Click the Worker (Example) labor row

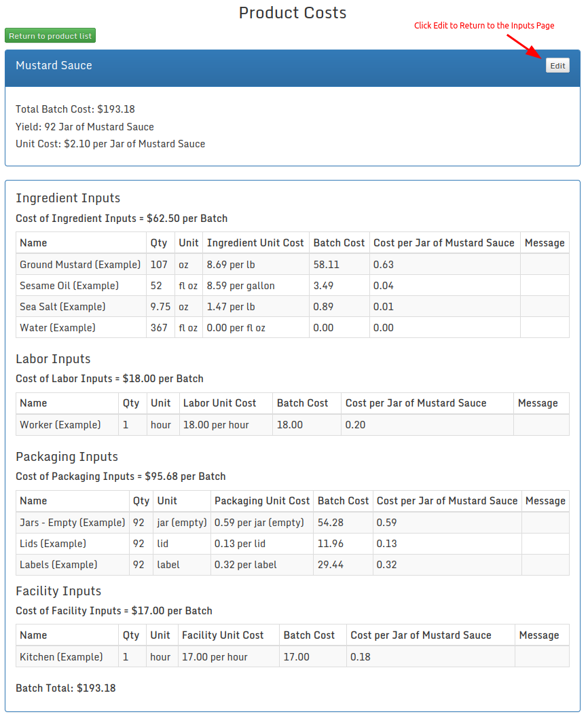pyautogui.click(x=60, y=425)
